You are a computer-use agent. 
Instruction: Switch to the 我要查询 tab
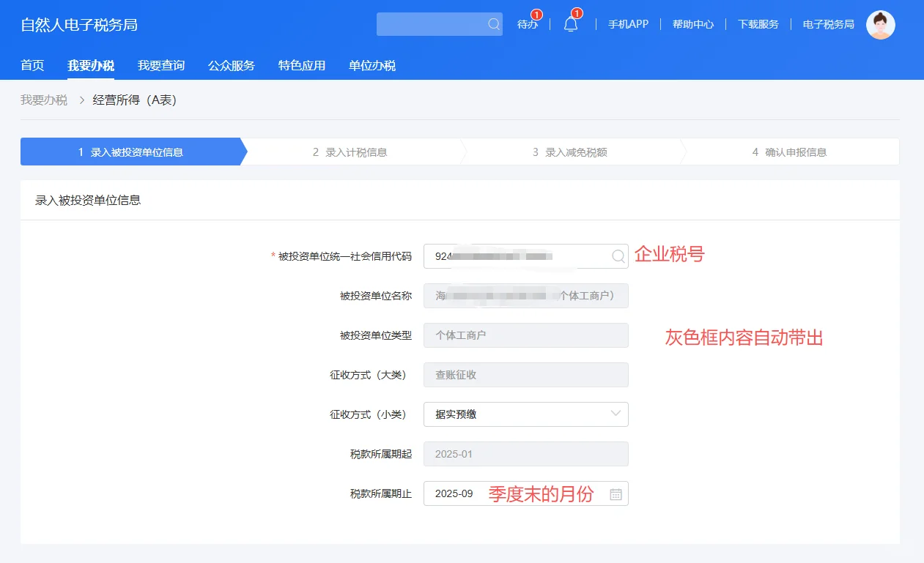(x=161, y=65)
